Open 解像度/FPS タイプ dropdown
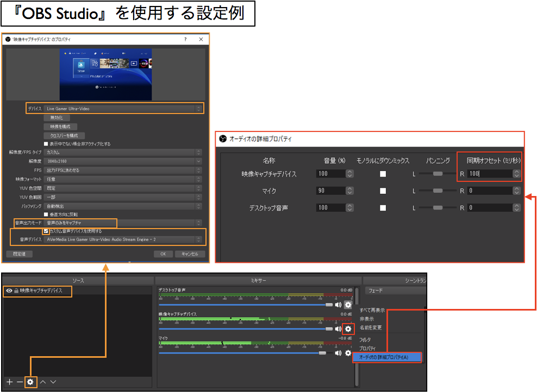537x392 pixels. coord(123,152)
